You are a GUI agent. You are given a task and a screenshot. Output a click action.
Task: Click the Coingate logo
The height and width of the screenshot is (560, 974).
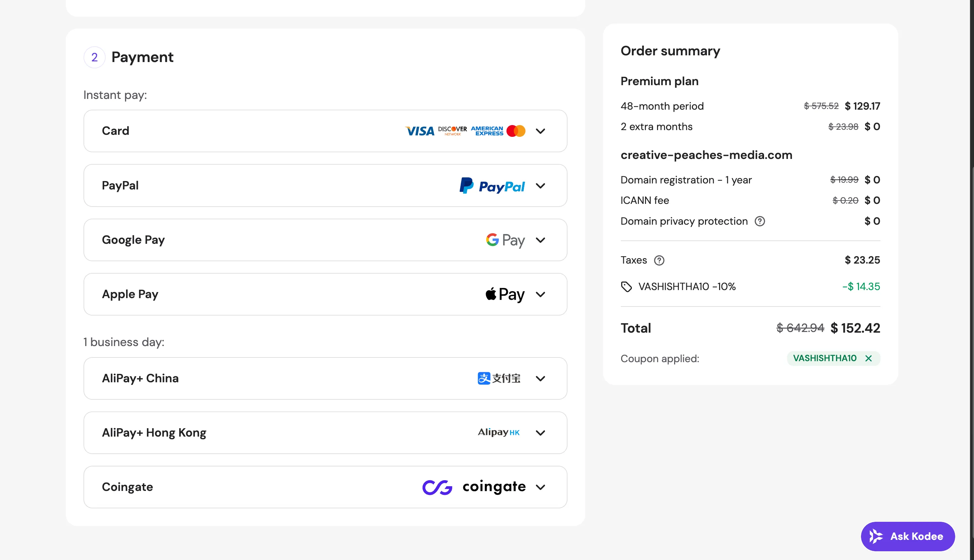pyautogui.click(x=474, y=487)
